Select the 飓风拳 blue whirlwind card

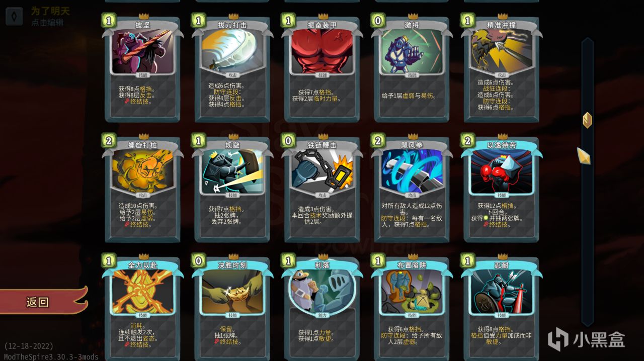pos(412,189)
